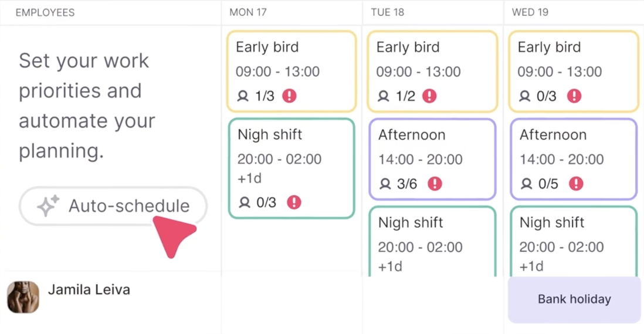Click Wednesday Early bird warning alert icon

click(574, 96)
